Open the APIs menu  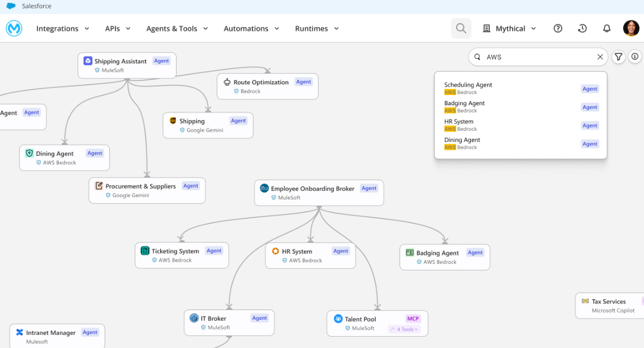[118, 28]
